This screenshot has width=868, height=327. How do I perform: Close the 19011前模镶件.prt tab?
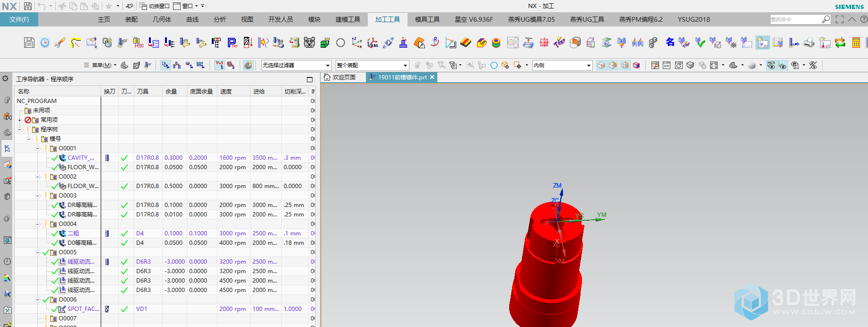pyautogui.click(x=432, y=77)
